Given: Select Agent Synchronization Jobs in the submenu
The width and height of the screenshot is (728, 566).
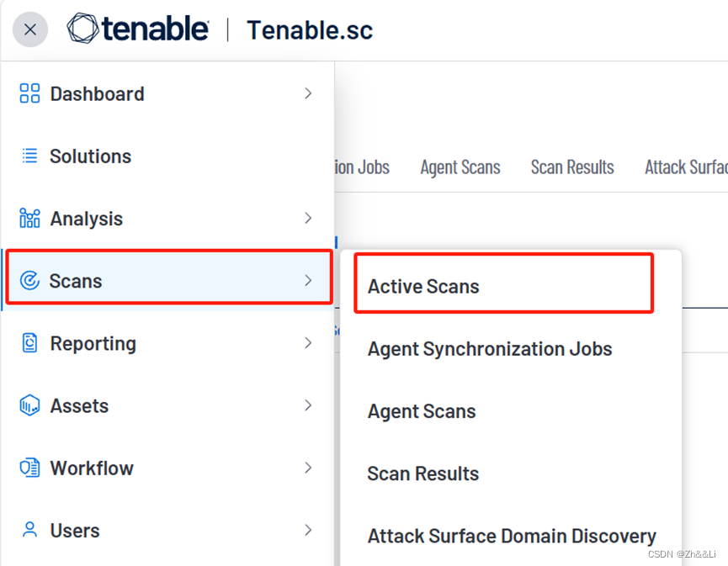Looking at the screenshot, I should [x=490, y=348].
